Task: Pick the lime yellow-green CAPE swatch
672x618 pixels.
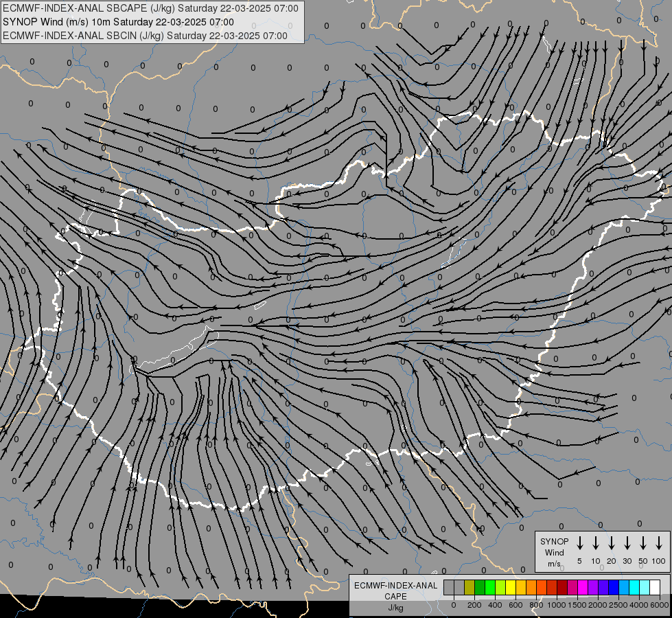Action: [x=500, y=587]
